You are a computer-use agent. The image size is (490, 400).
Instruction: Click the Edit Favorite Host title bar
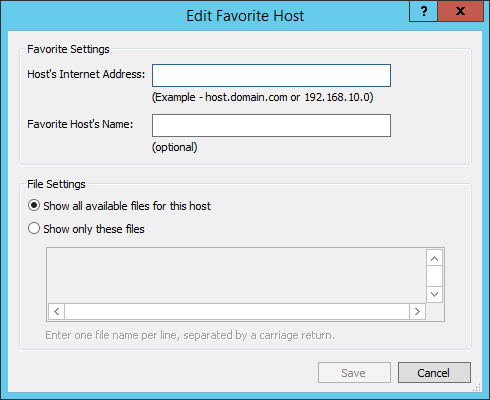[x=245, y=16]
